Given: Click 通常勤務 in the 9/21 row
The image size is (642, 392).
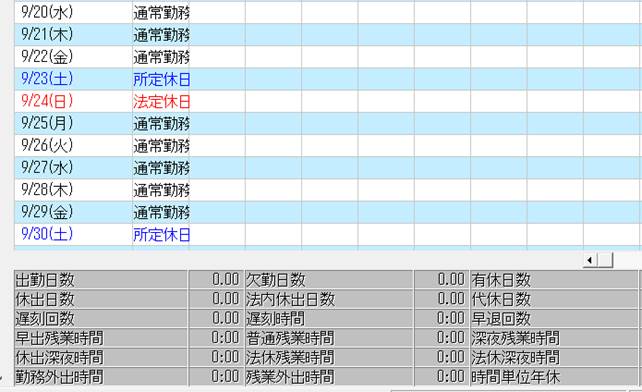Looking at the screenshot, I should (161, 35).
